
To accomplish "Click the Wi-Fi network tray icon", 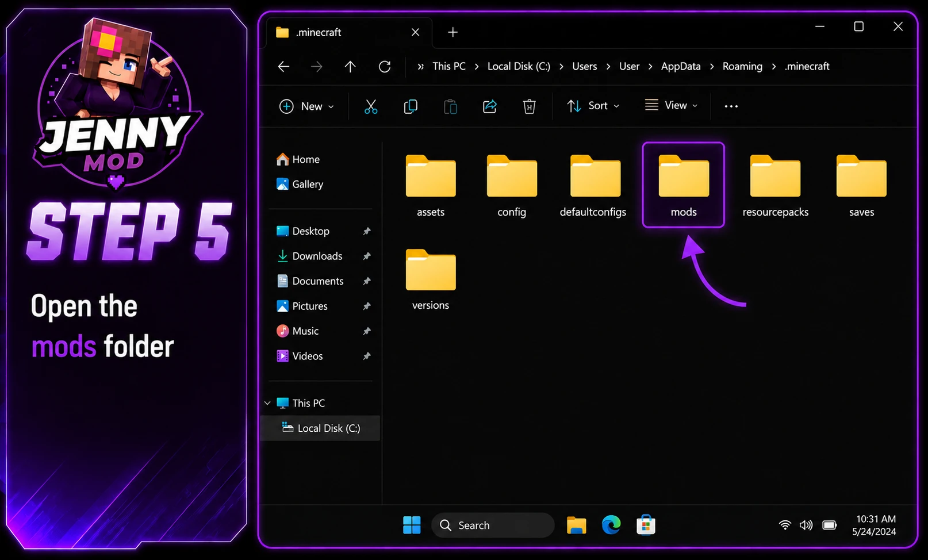I will pyautogui.click(x=785, y=525).
